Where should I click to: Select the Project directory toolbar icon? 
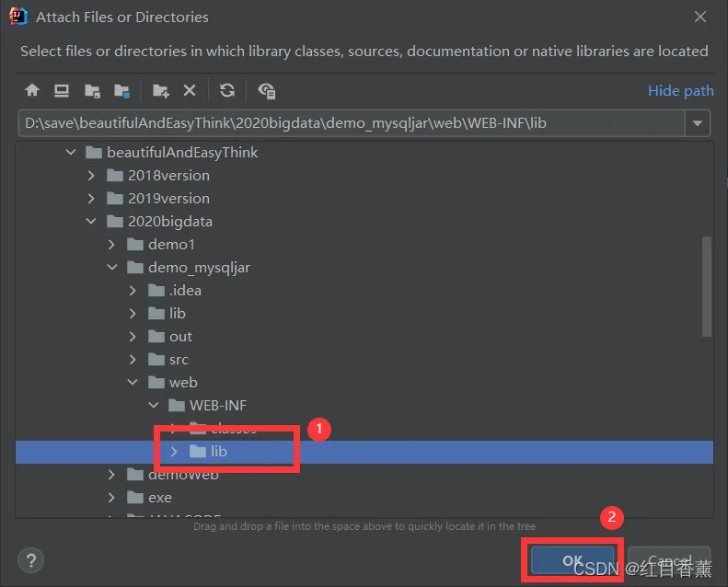click(92, 90)
